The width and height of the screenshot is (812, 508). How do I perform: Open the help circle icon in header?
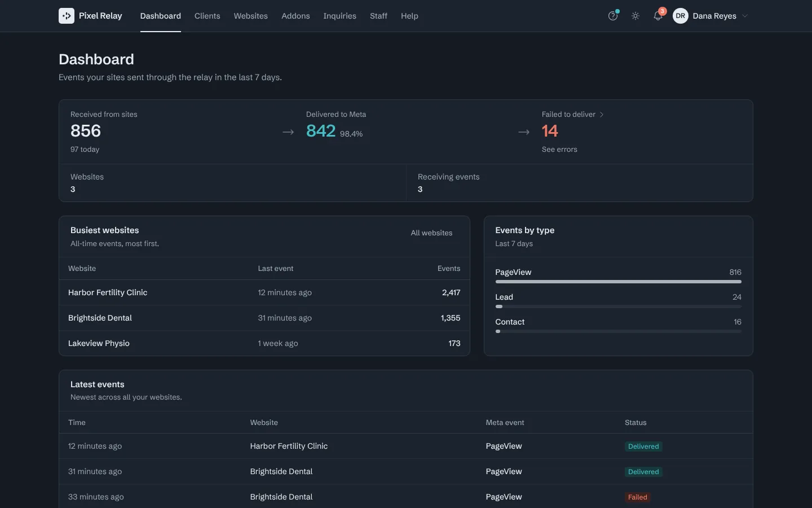(613, 16)
